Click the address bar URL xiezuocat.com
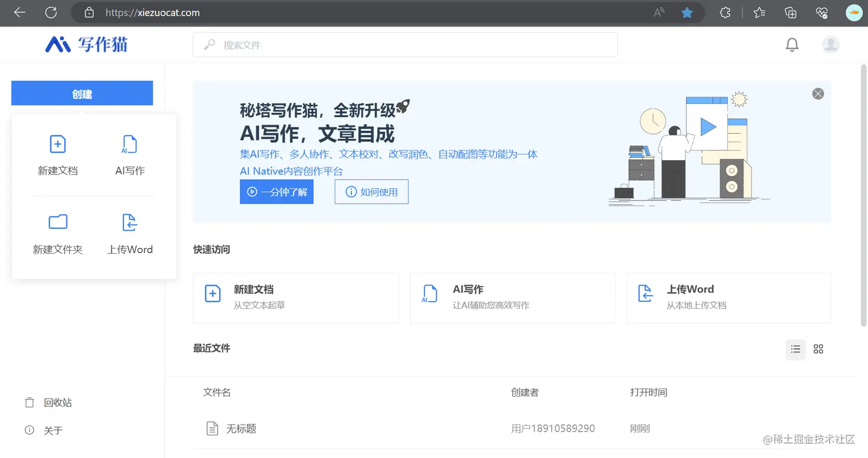Screen dimensions: 868x458 pos(152,13)
